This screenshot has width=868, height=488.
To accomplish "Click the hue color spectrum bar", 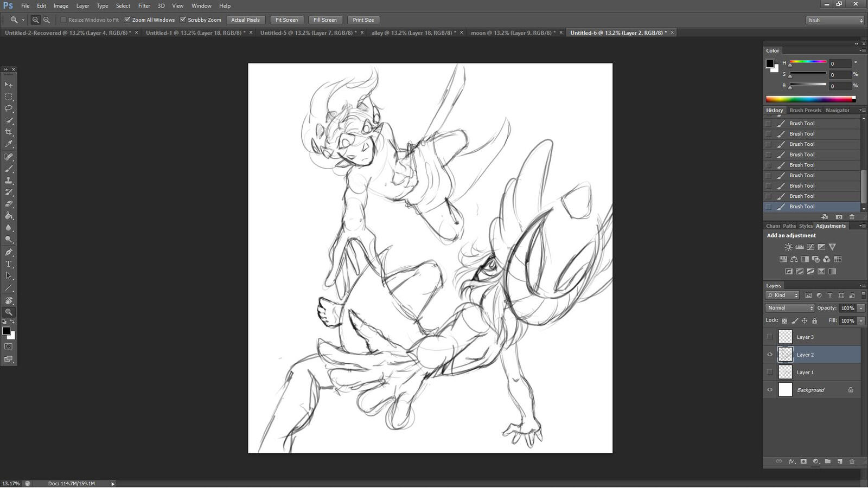I will (x=810, y=99).
